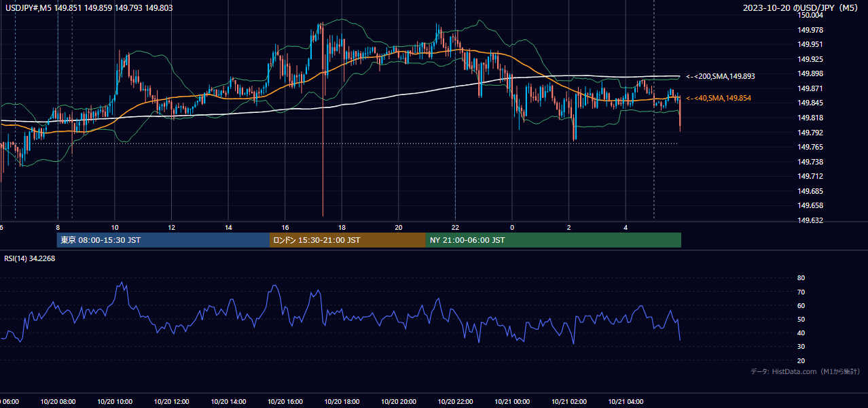Click RSI scale value 80

pyautogui.click(x=801, y=278)
